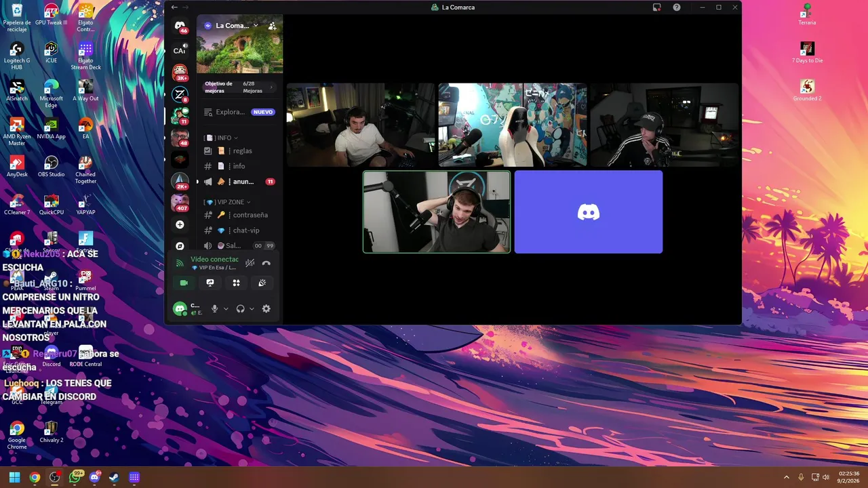Open the server with 2K+ badge
The height and width of the screenshot is (488, 868).
pos(180,181)
